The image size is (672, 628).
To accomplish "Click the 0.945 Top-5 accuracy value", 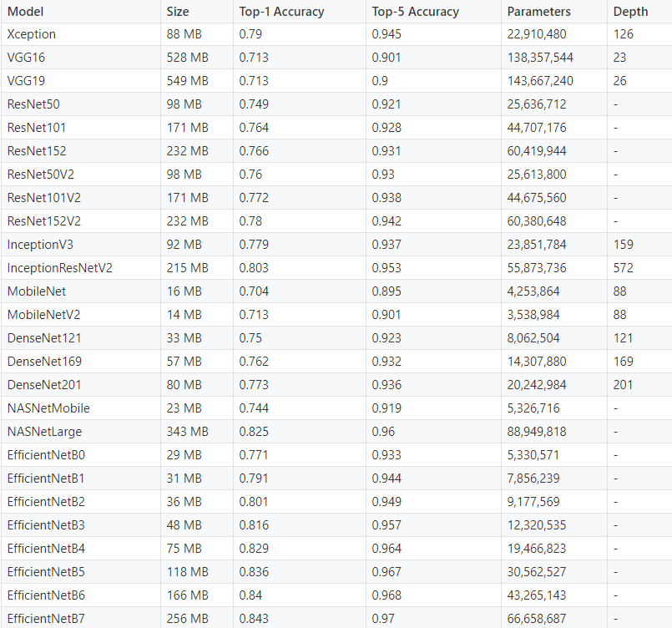I will [387, 34].
